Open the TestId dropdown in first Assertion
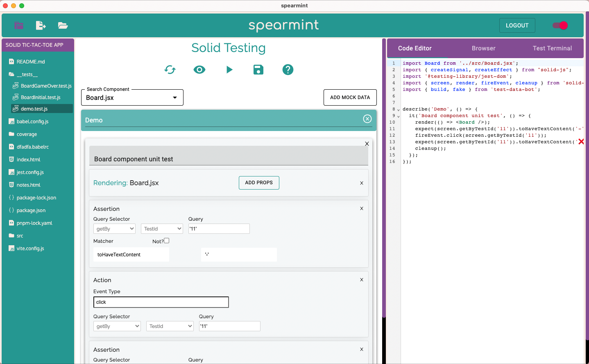The image size is (589, 364). click(x=162, y=229)
